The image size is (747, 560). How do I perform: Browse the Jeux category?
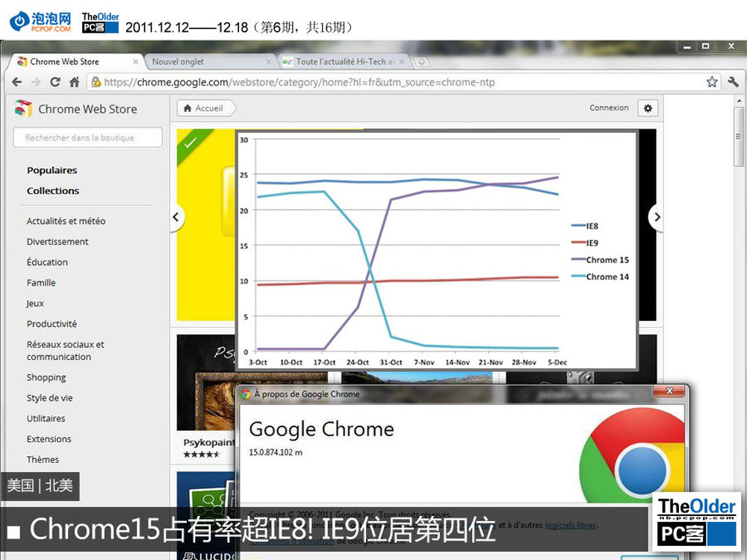35,303
